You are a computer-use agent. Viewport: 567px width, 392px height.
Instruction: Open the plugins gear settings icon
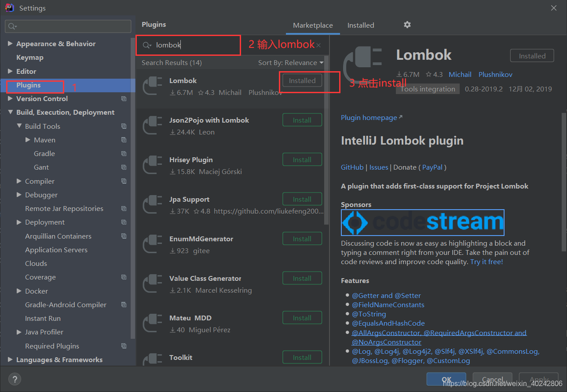tap(407, 25)
